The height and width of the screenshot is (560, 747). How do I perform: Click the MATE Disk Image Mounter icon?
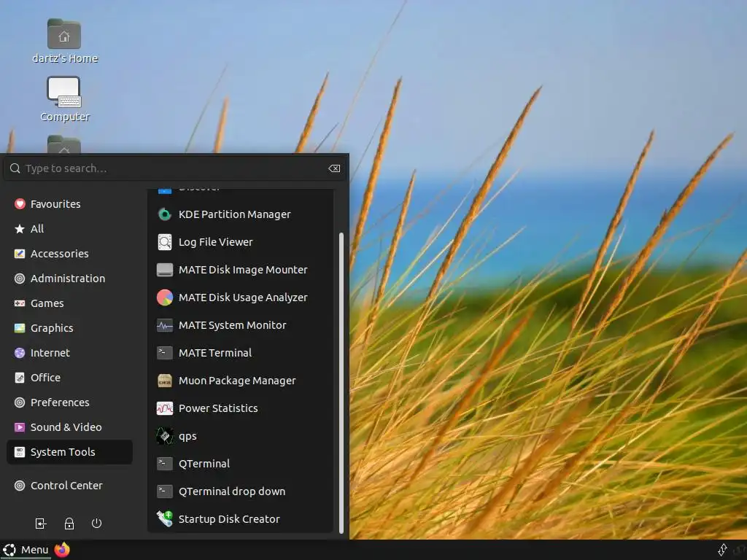point(164,270)
